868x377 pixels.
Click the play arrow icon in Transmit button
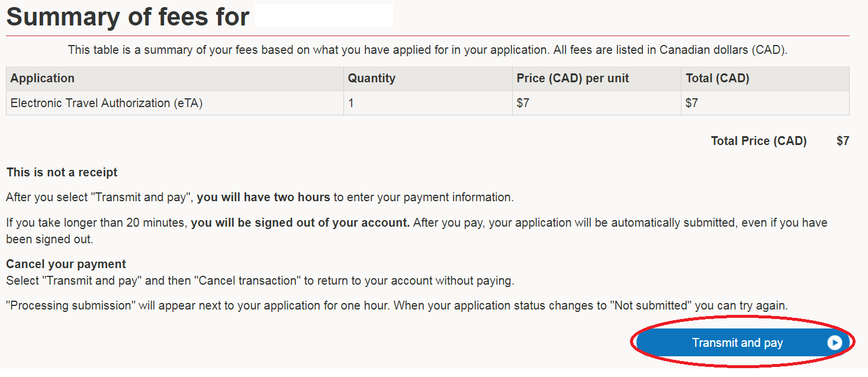[834, 343]
